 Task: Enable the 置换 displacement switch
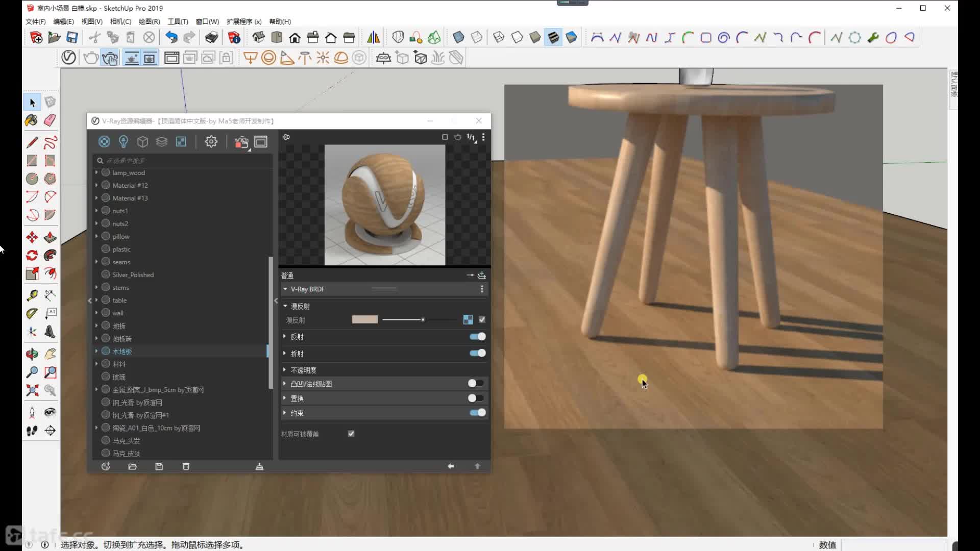coord(476,398)
